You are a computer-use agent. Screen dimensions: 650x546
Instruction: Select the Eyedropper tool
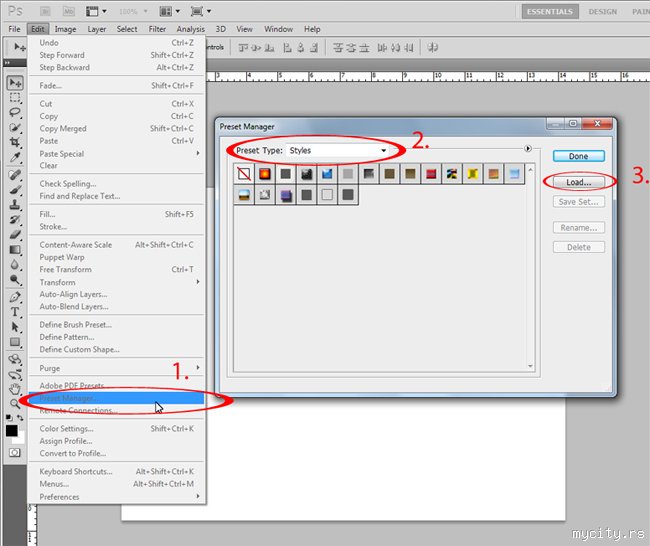(x=15, y=157)
